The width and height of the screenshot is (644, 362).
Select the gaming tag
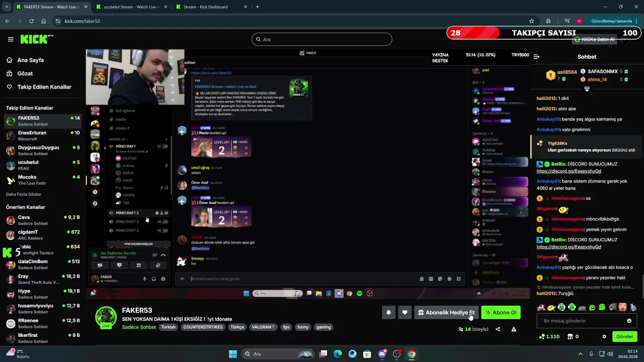(324, 327)
